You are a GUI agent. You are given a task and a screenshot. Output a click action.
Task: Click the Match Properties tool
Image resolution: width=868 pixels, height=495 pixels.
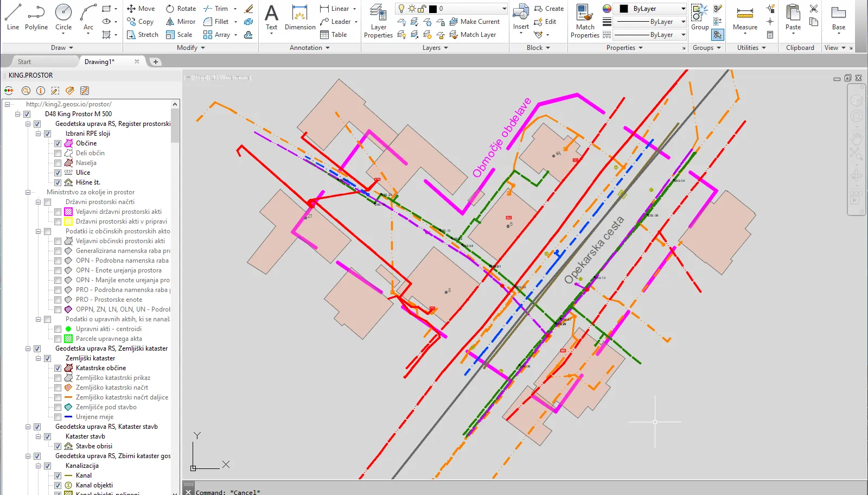point(585,21)
